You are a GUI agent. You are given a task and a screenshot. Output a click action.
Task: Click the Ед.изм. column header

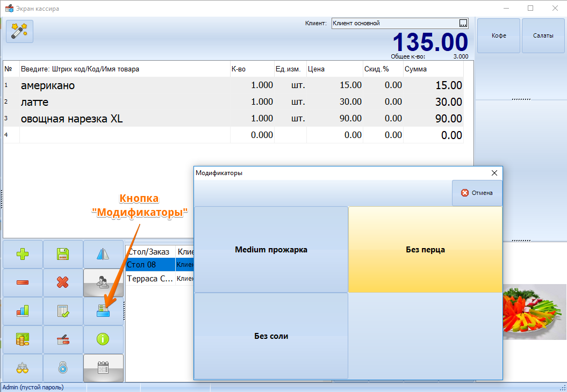point(290,69)
